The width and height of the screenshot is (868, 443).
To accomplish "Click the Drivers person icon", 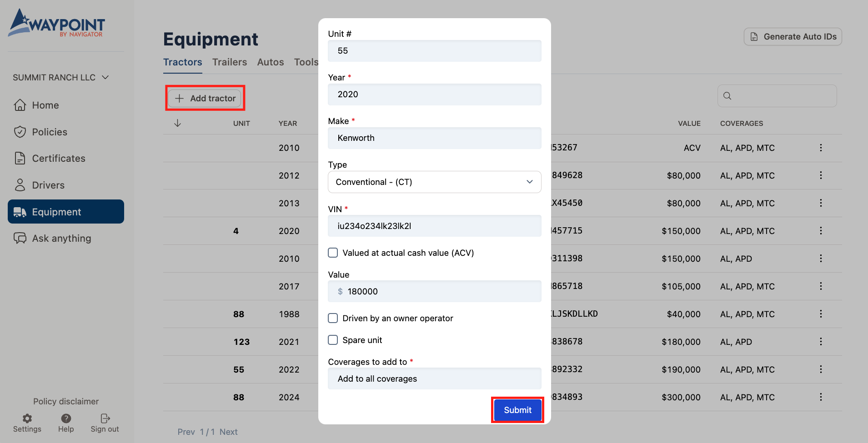I will (20, 185).
